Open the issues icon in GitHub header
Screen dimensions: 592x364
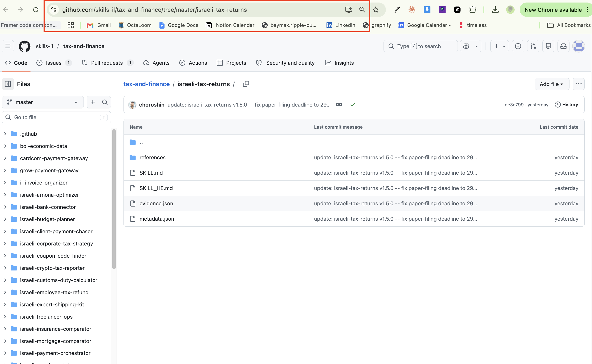pos(518,46)
